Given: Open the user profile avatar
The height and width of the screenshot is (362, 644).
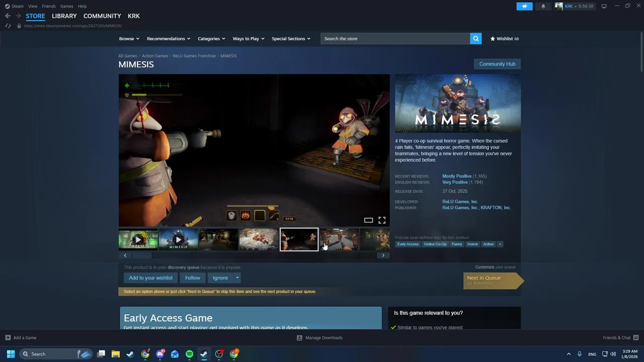Looking at the screenshot, I should (x=559, y=6).
